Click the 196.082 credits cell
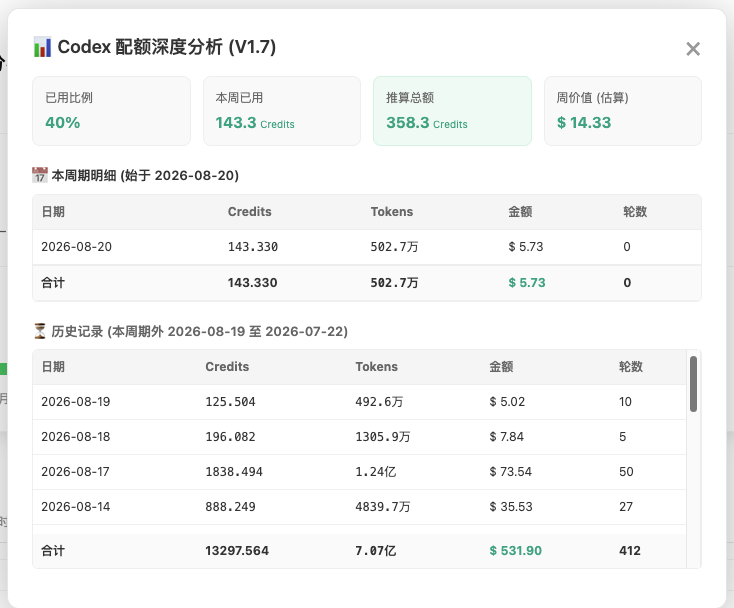 (230, 437)
